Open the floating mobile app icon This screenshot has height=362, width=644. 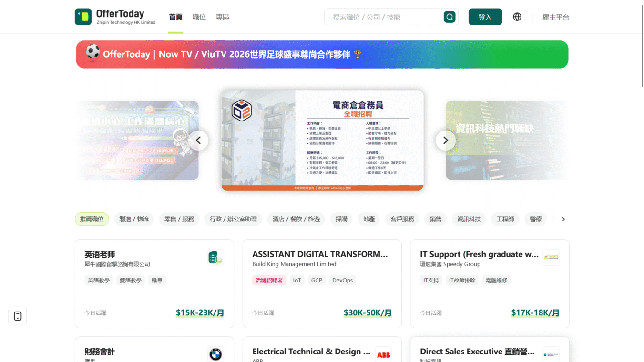(x=18, y=316)
